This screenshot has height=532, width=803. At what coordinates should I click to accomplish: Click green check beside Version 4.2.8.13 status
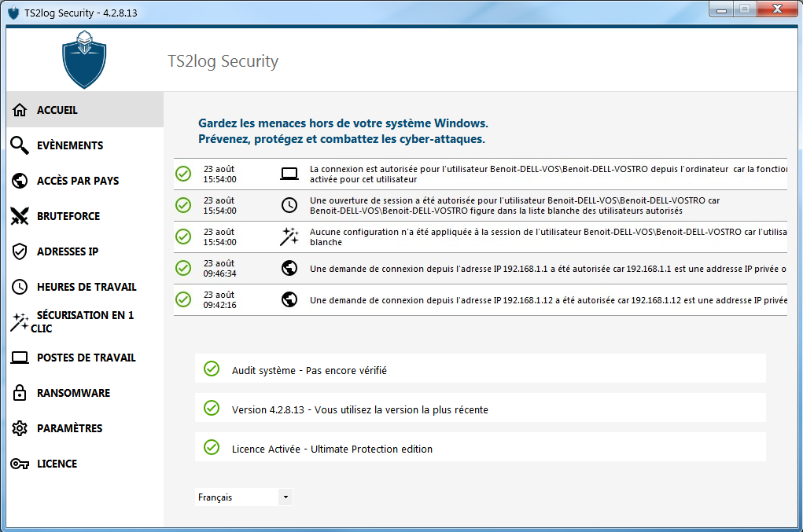(212, 408)
